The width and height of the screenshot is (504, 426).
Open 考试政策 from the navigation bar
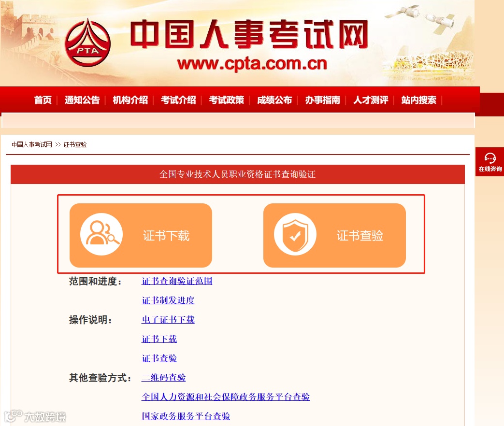(227, 100)
